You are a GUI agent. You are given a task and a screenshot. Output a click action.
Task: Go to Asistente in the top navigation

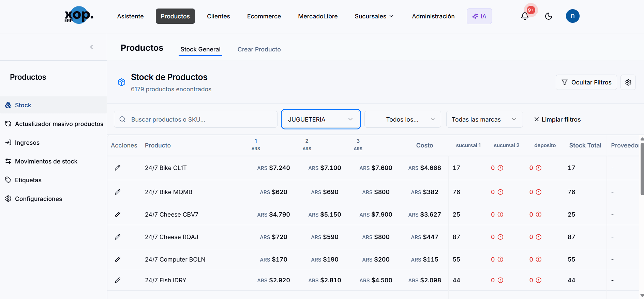click(130, 16)
